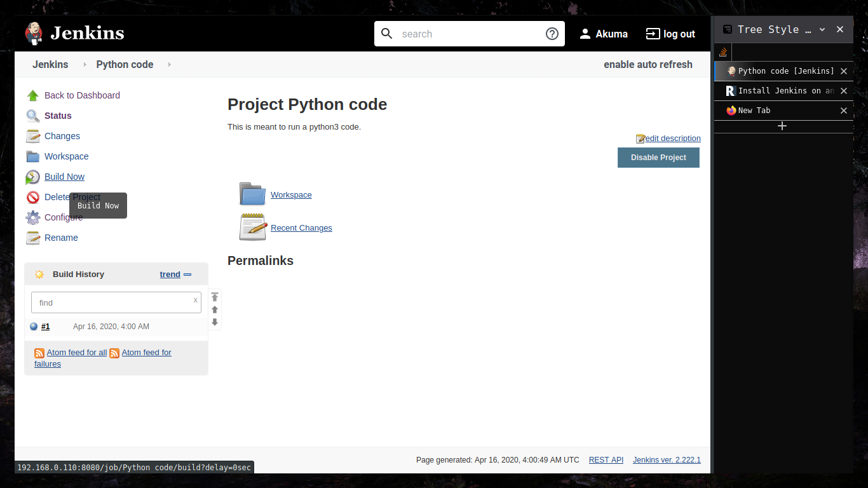Screen dimensions: 868x488
Task: Click Python code in the breadcrumb
Action: click(x=125, y=65)
